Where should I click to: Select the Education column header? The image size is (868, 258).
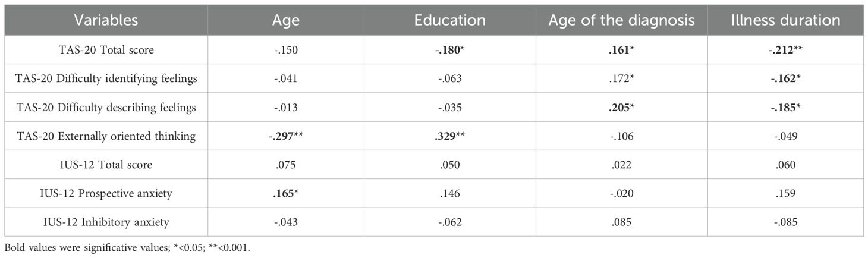pos(449,20)
